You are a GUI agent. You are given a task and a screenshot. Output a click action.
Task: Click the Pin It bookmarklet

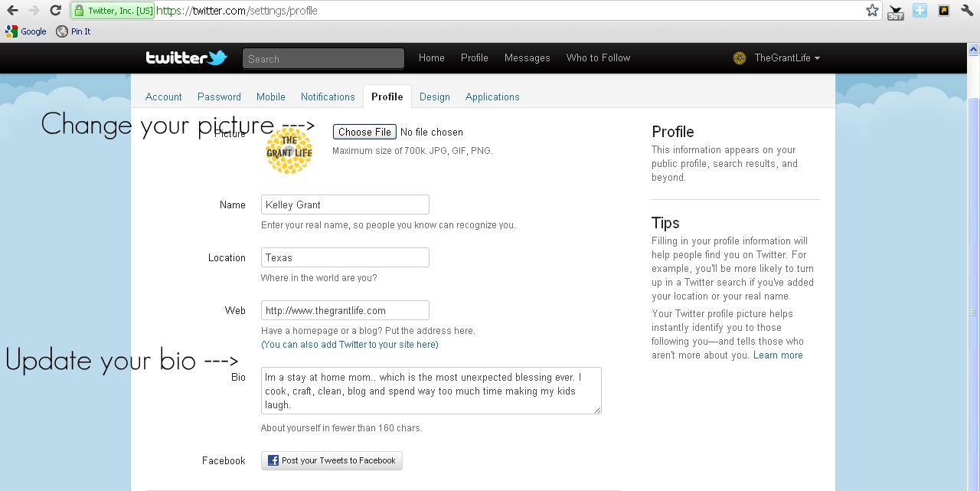click(73, 31)
